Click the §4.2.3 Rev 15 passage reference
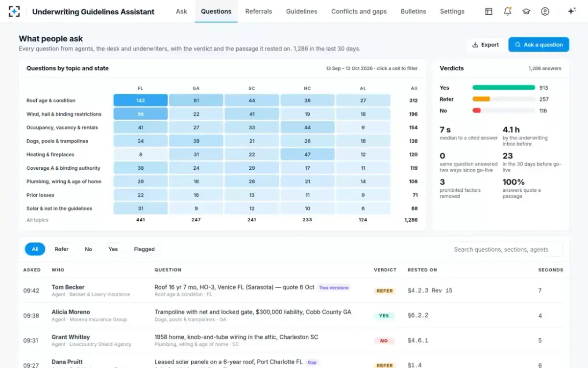Screen dimensions: 588x368 pyautogui.click(x=430, y=290)
